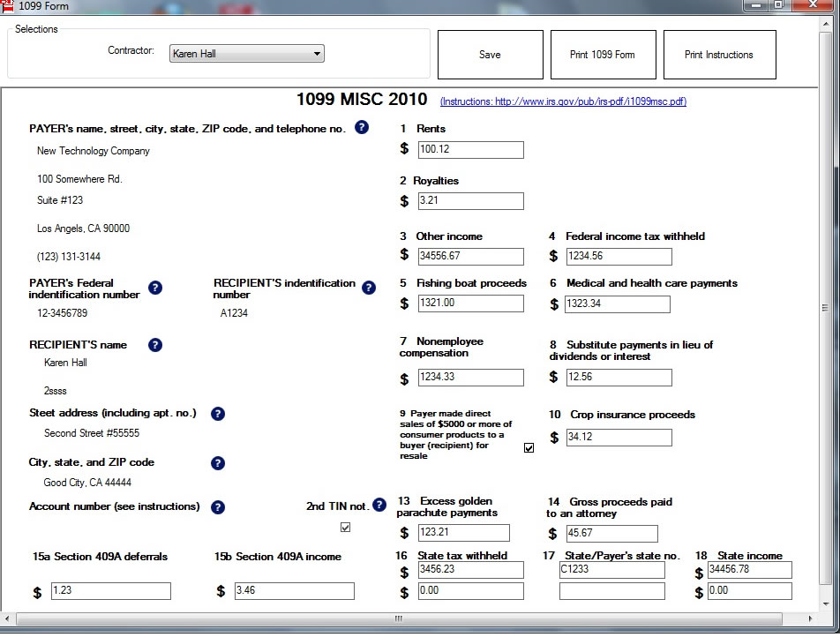Viewport: 840px width, 637px height.
Task: Uncheck the 2nd TIN not. checkbox
Action: pos(346,528)
